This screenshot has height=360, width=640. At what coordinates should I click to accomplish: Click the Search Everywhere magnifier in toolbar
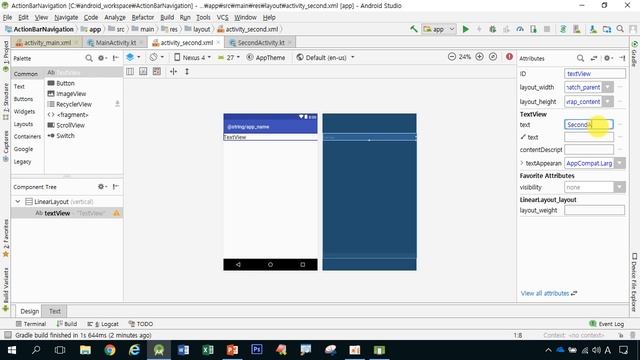pyautogui.click(x=620, y=29)
